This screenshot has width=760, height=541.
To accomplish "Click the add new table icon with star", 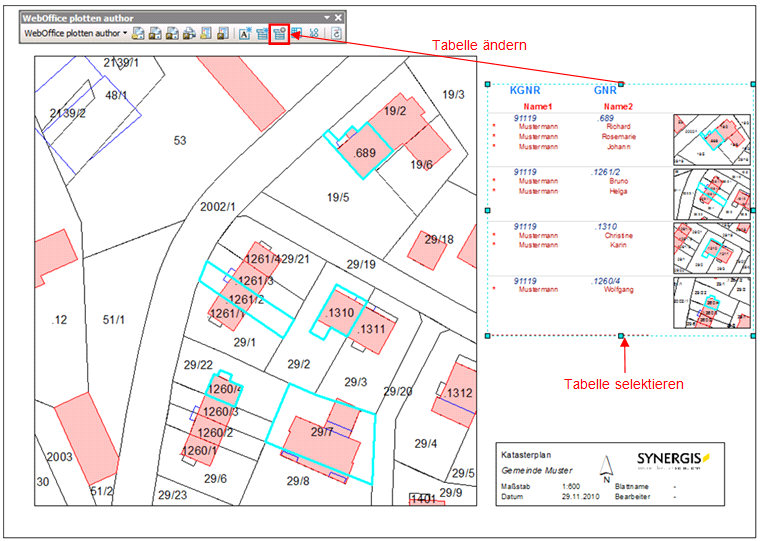I will (x=262, y=33).
